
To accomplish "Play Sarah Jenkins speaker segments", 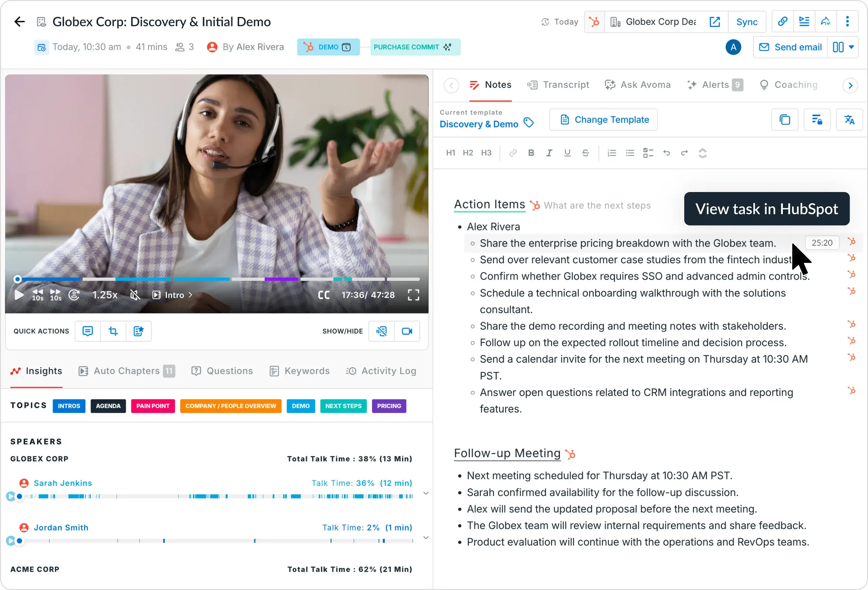I will (x=11, y=496).
